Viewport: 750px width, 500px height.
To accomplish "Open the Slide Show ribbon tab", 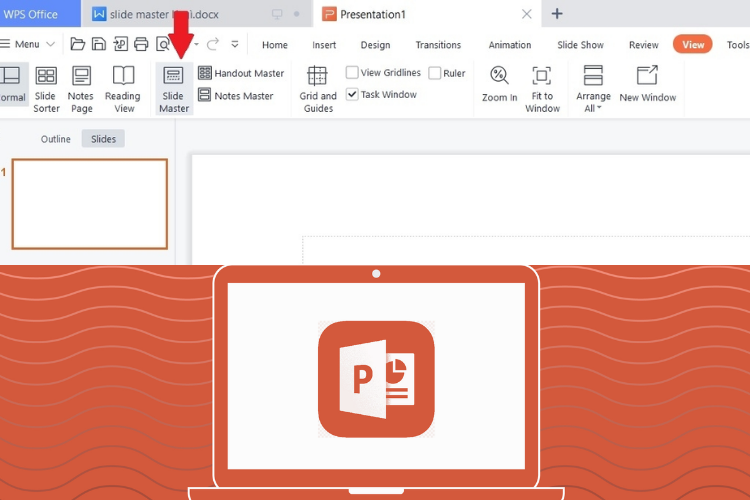I will [x=580, y=45].
